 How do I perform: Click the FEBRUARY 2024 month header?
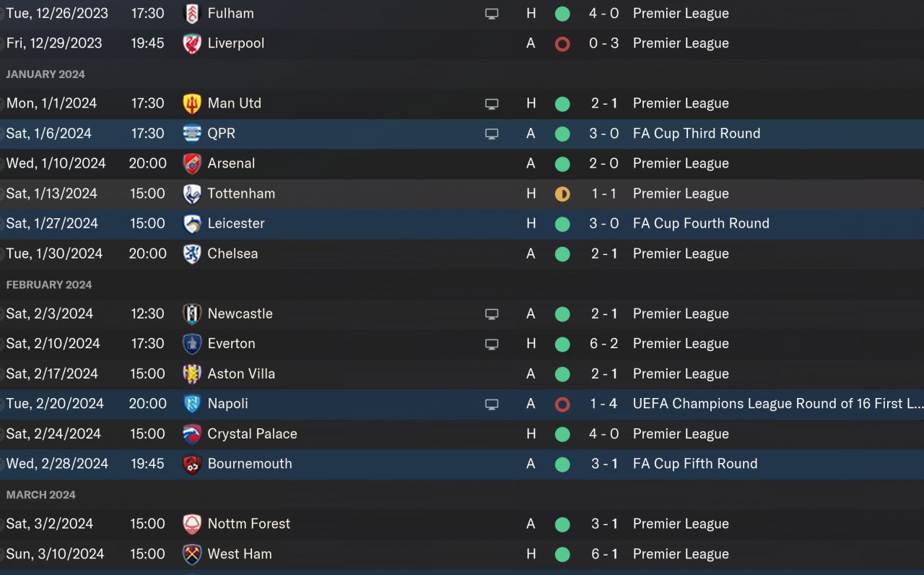(x=49, y=285)
